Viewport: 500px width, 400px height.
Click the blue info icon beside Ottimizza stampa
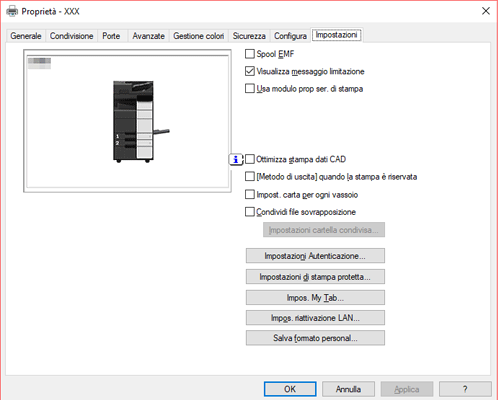pos(236,159)
